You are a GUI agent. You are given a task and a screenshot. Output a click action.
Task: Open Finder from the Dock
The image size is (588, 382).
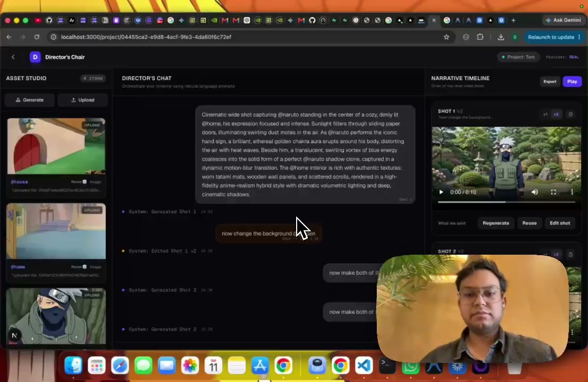tap(73, 365)
